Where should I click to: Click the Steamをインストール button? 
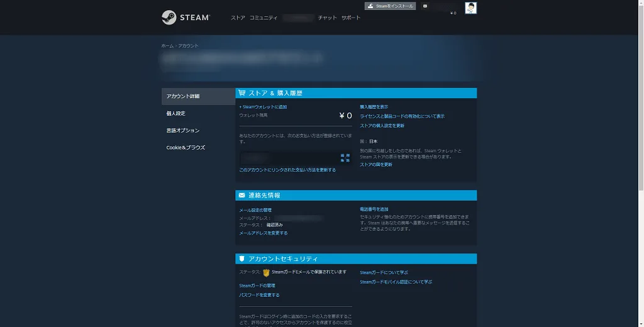click(x=390, y=6)
